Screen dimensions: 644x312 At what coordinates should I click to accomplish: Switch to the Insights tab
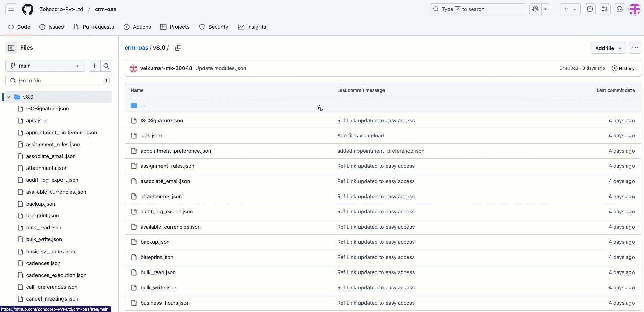point(252,27)
